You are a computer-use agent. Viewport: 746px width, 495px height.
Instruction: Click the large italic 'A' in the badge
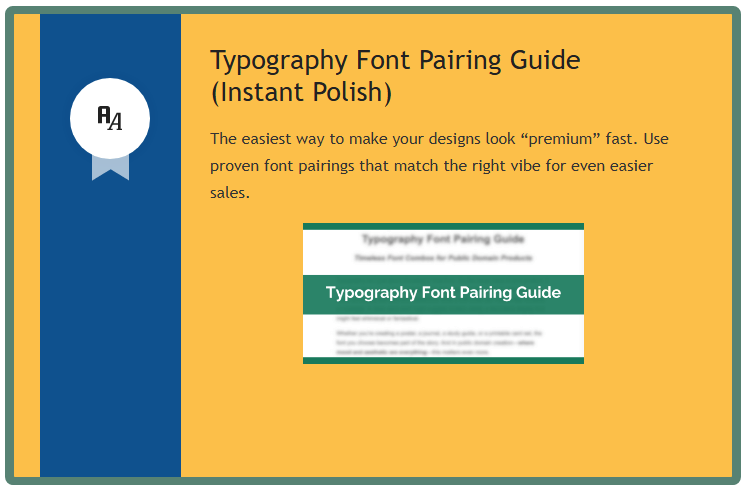(115, 122)
